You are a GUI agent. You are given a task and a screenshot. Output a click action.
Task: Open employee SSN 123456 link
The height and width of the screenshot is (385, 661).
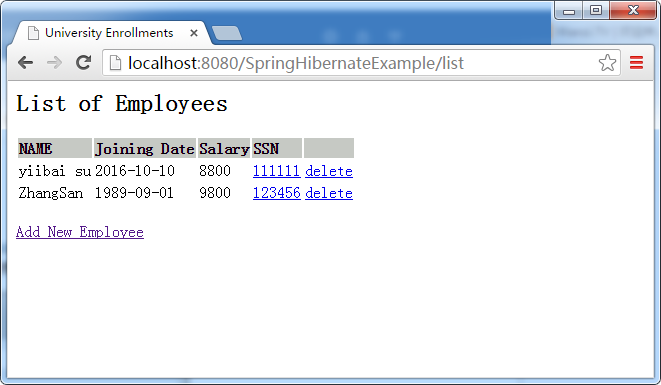coord(277,193)
